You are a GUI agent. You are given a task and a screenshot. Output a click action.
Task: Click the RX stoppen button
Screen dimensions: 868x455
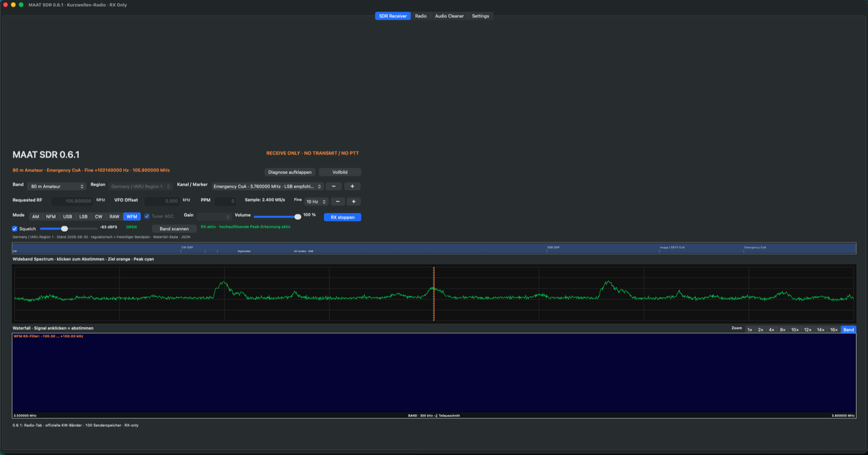[x=342, y=217]
